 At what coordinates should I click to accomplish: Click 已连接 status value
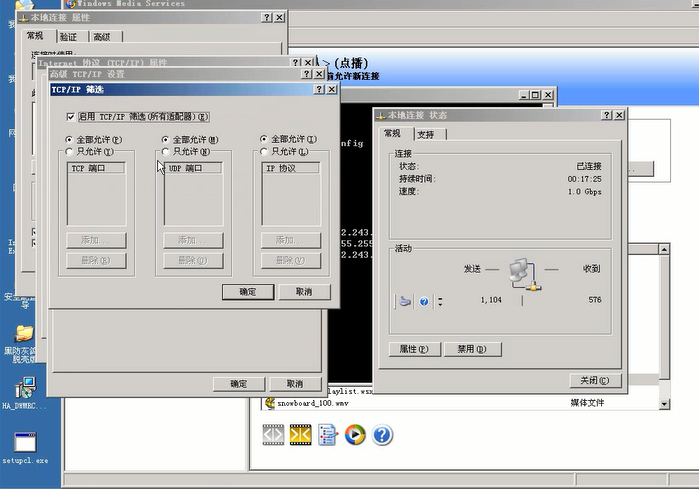click(x=589, y=166)
